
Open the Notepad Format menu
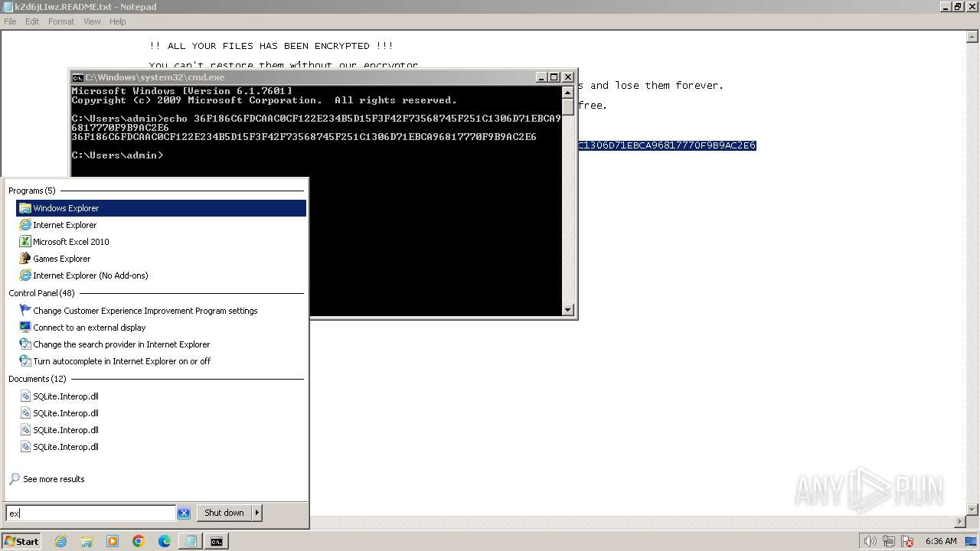pyautogui.click(x=61, y=21)
